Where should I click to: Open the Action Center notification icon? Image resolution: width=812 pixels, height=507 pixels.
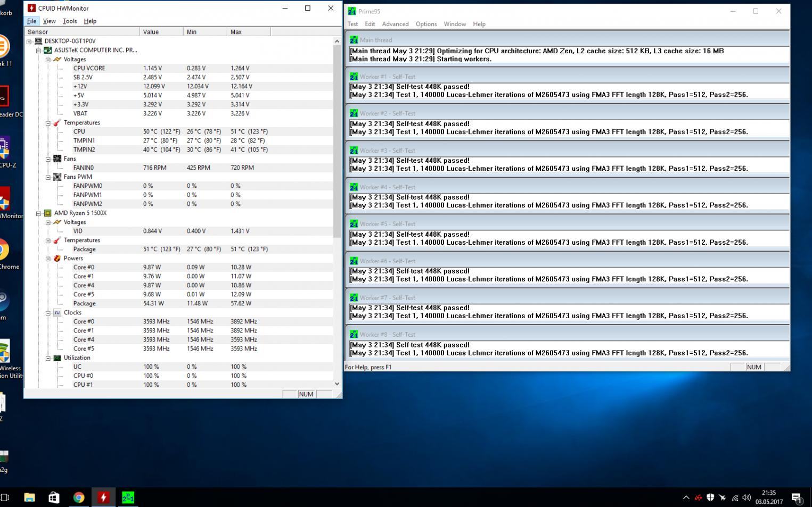coord(797,498)
